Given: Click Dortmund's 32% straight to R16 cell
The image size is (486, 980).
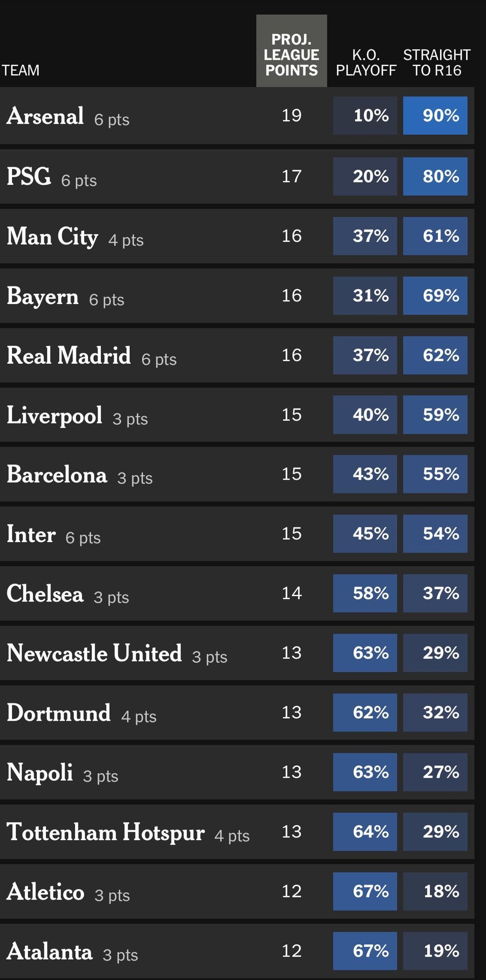Looking at the screenshot, I should (x=435, y=712).
